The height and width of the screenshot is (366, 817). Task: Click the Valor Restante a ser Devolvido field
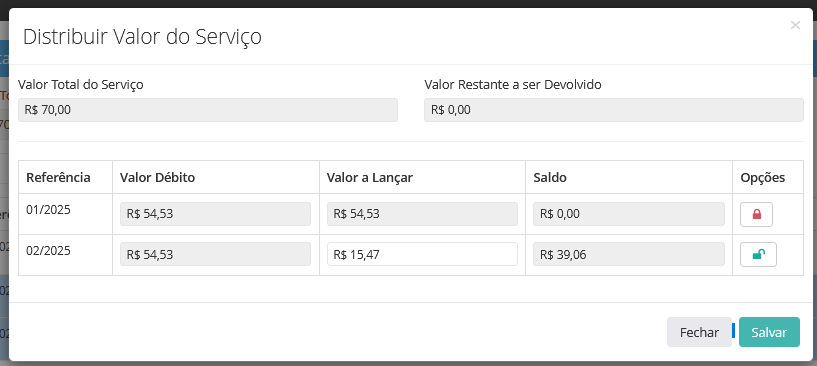tap(614, 110)
